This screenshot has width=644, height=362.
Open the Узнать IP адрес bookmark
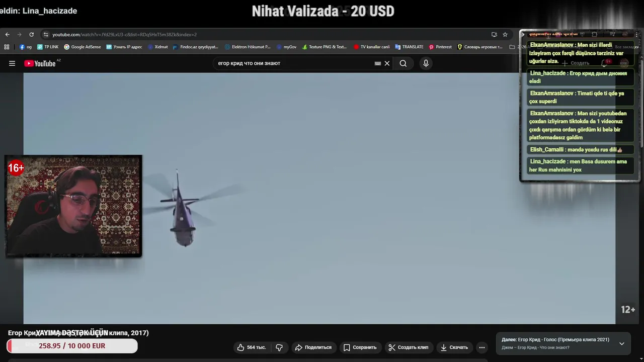coord(124,47)
